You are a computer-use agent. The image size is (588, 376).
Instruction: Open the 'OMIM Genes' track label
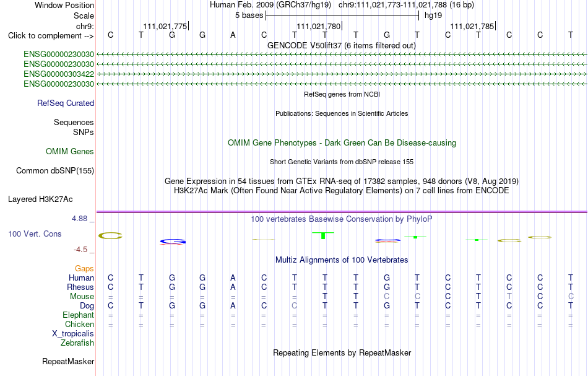[x=70, y=151]
